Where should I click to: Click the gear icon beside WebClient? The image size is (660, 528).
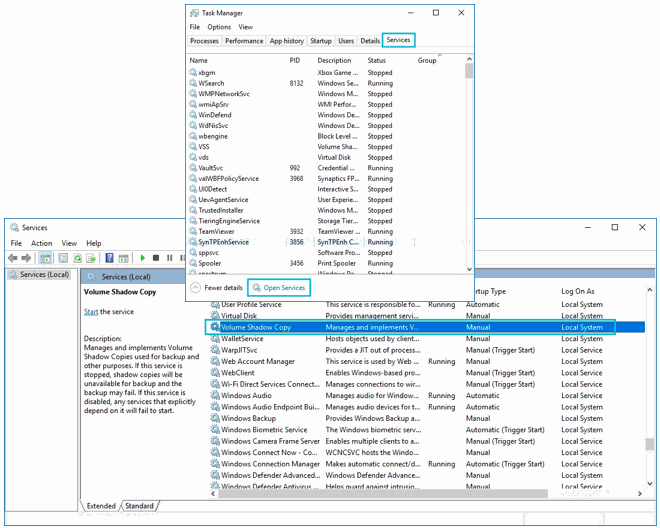(215, 372)
